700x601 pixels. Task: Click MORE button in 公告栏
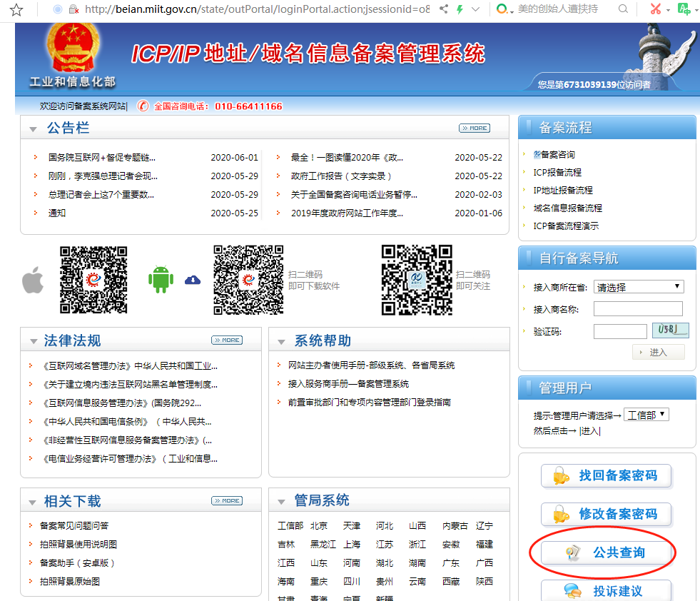(x=474, y=128)
